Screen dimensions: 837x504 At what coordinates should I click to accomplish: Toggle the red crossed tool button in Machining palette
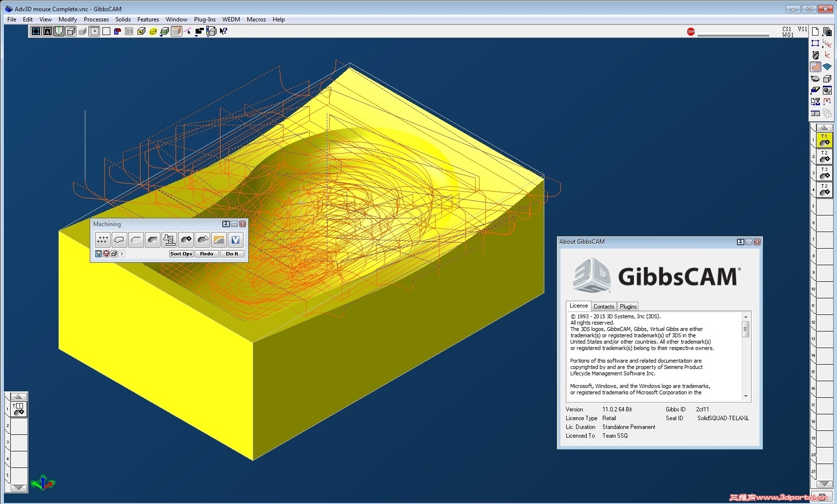click(x=106, y=254)
